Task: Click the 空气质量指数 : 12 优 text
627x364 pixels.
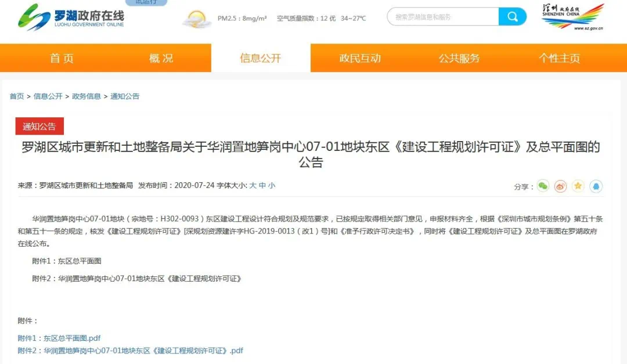Action: (307, 19)
